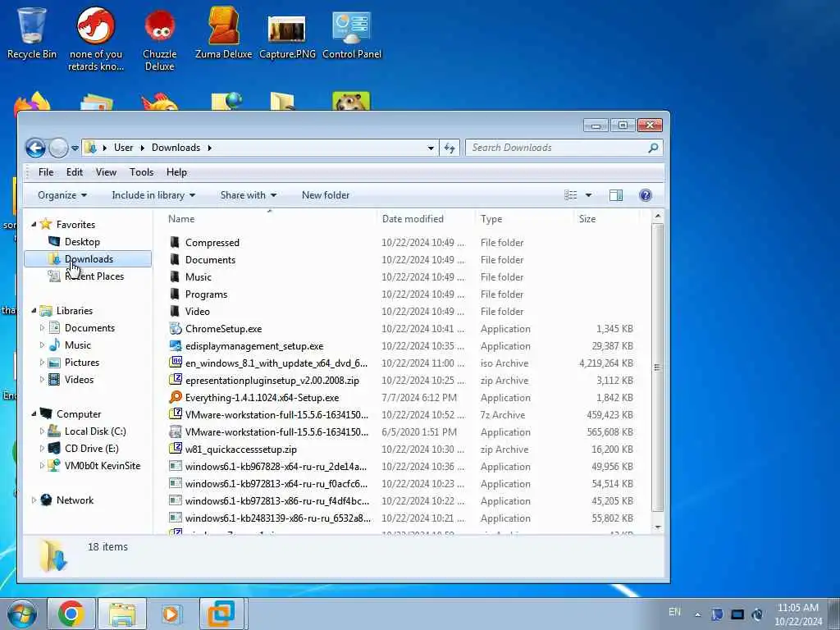
Task: Click the file list vertical scrollbar thumb
Action: click(x=657, y=367)
